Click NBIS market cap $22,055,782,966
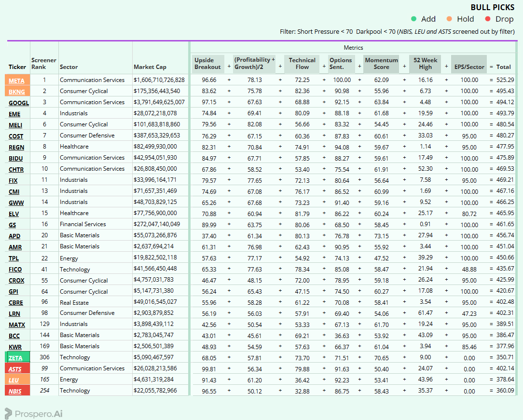This screenshot has height=420, width=523. [x=155, y=390]
